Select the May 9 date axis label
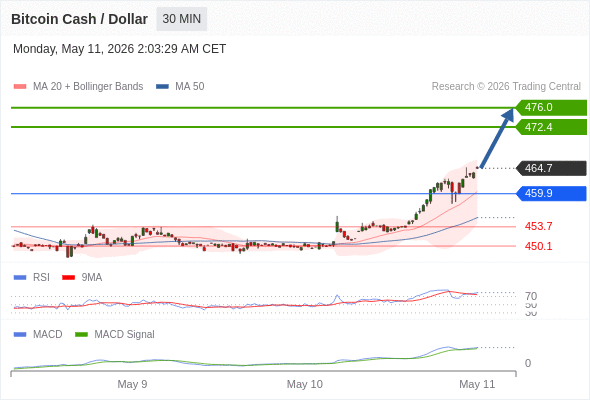 click(132, 384)
